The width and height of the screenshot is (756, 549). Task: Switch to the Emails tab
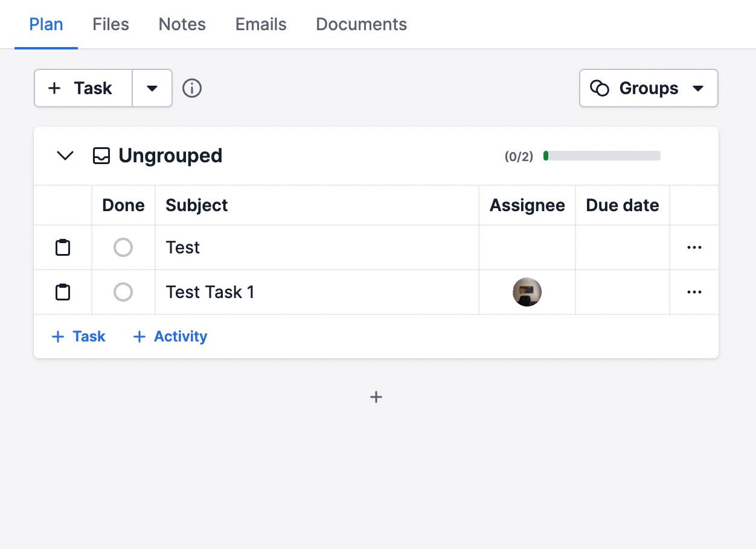point(260,24)
